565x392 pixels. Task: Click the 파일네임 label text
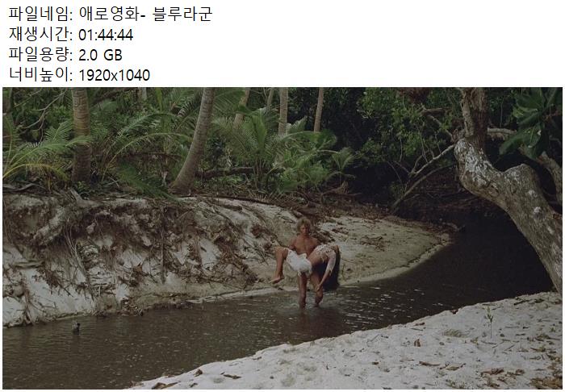pyautogui.click(x=40, y=15)
